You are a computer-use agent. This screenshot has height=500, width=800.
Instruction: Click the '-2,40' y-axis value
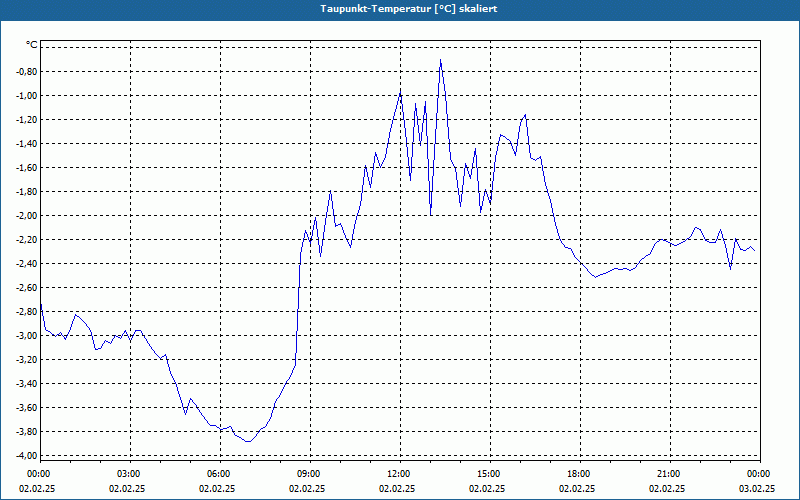[27, 263]
